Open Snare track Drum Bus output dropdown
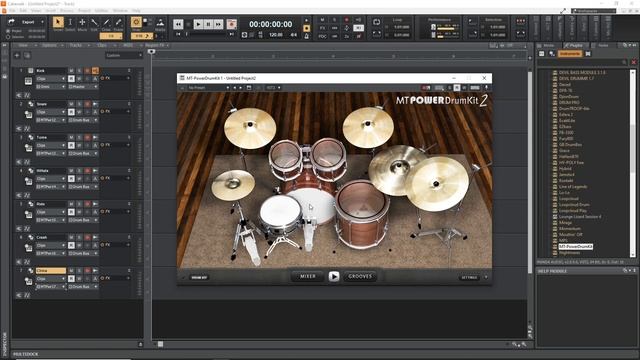640x360 pixels. tap(83, 120)
